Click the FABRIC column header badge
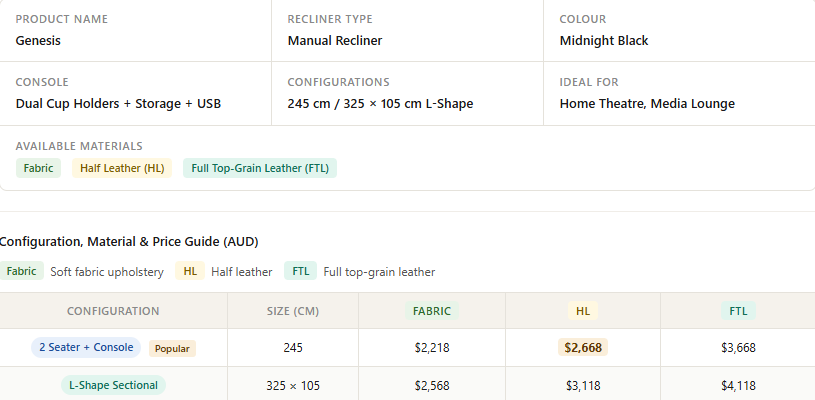 tap(432, 311)
